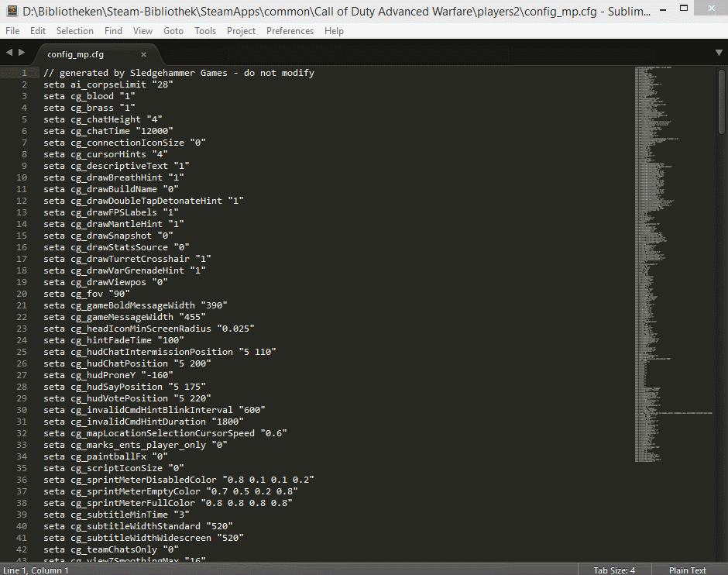
Task: Click the cg_headIconMinScreenRadius line
Action: [x=149, y=329]
